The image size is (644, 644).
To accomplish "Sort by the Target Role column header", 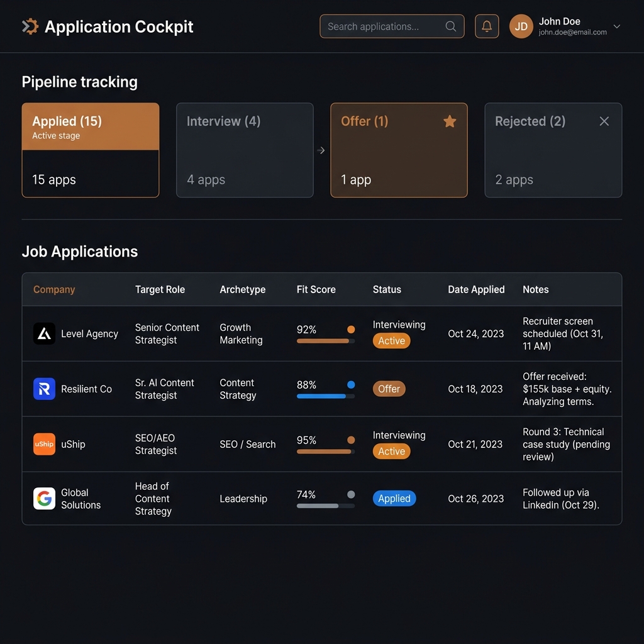I will pos(160,289).
